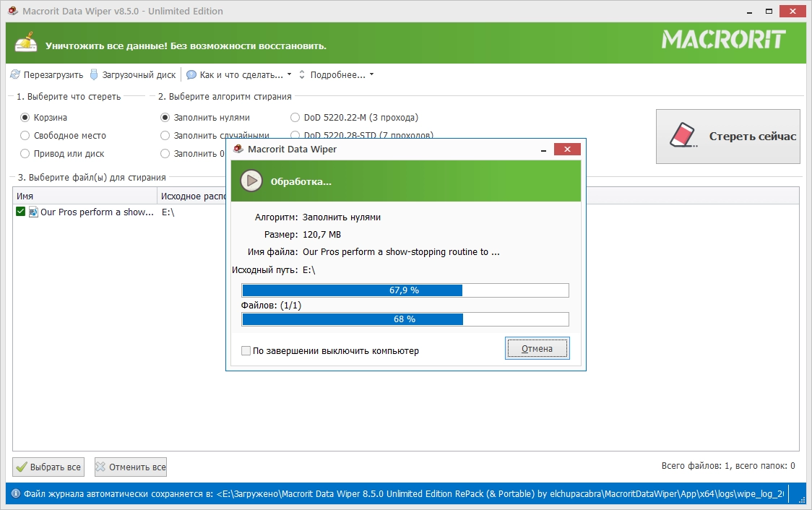Image resolution: width=812 pixels, height=510 pixels.
Task: Click the file type icon of Our Pros perform
Action: [33, 212]
